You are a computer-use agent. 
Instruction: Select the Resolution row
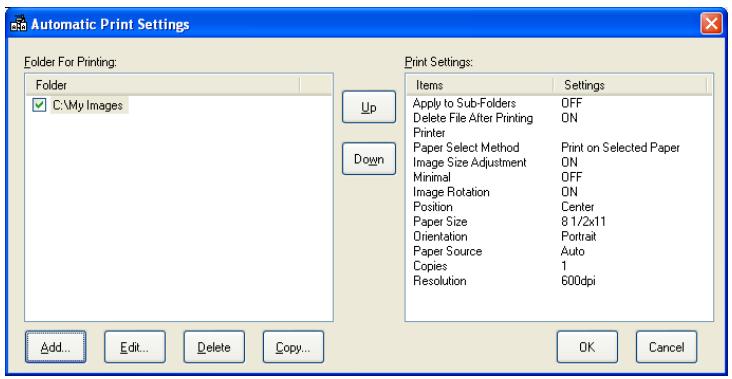point(558,281)
